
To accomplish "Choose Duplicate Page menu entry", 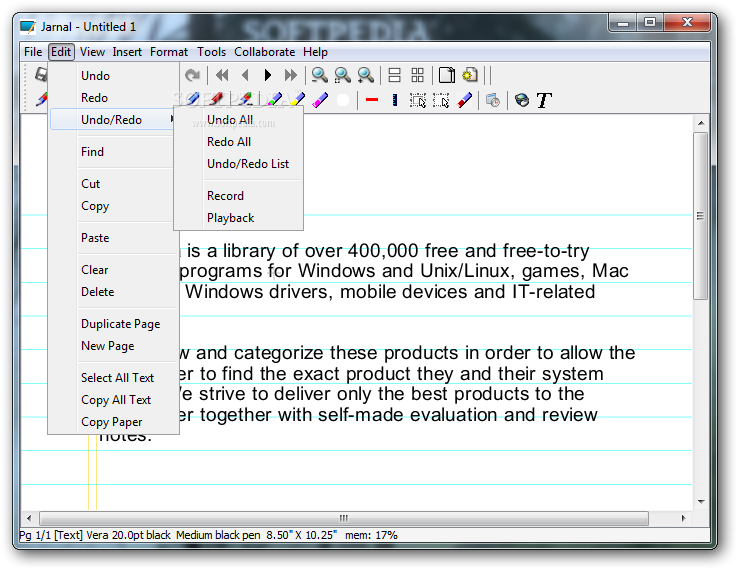I will [x=112, y=324].
